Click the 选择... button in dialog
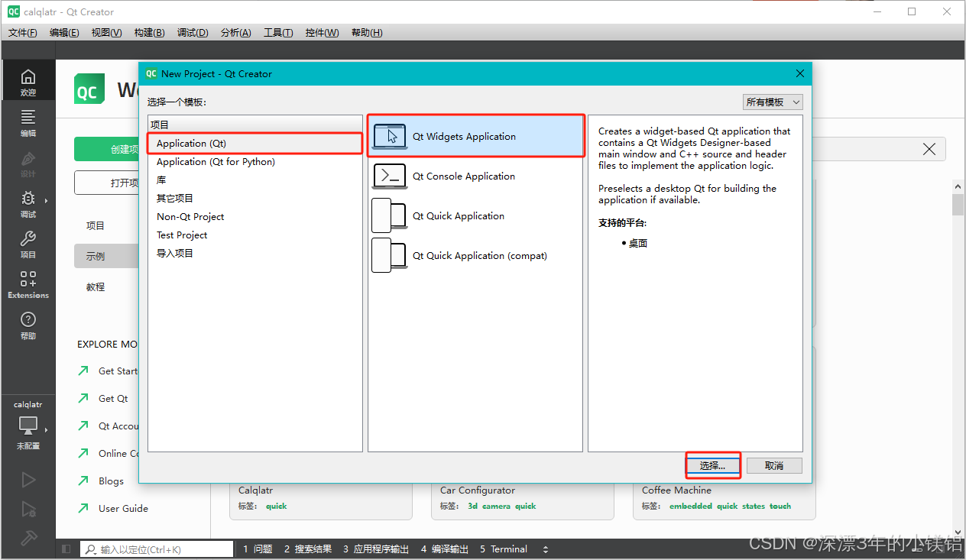Viewport: 966px width, 560px height. point(713,465)
